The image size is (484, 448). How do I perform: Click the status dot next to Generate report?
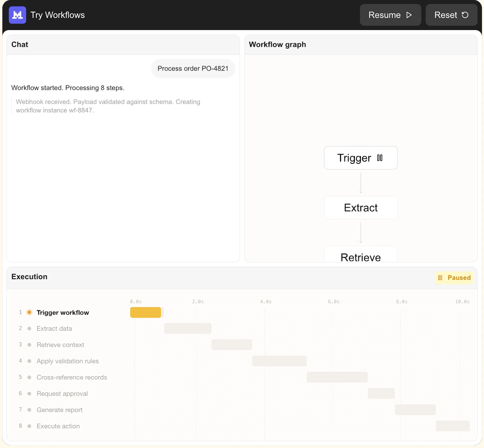(x=29, y=410)
